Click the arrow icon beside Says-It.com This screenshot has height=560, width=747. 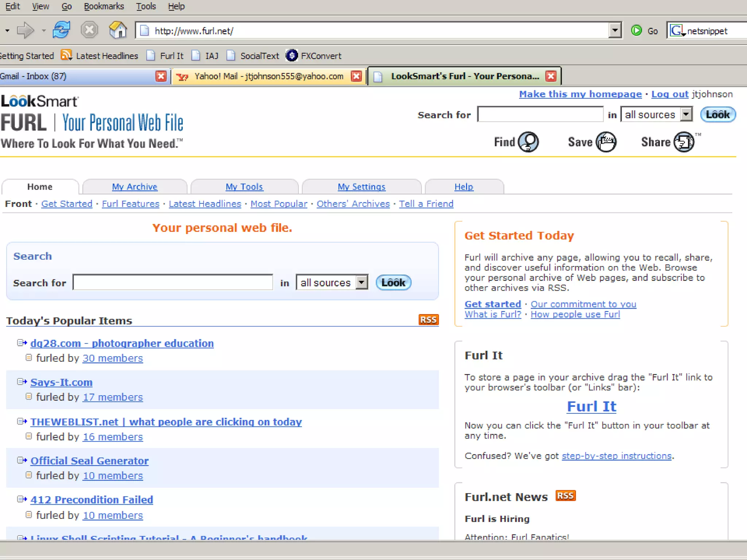[22, 382]
